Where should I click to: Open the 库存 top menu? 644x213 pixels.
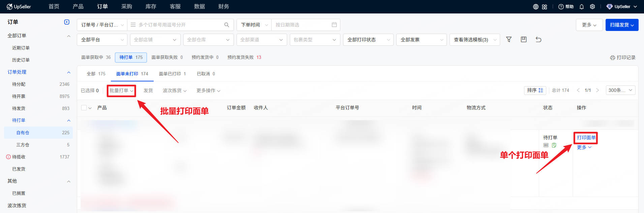(151, 7)
